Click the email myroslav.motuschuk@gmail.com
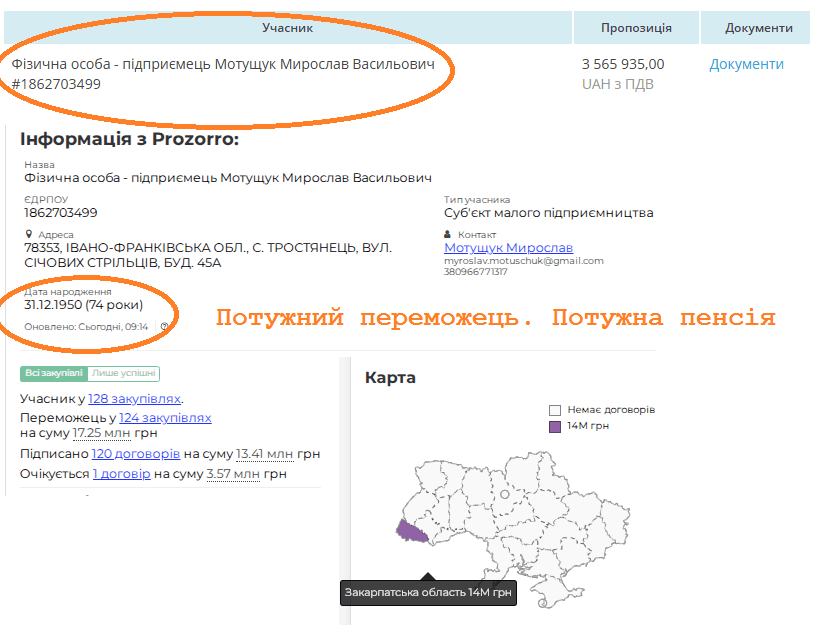This screenshot has width=813, height=639. (x=523, y=260)
